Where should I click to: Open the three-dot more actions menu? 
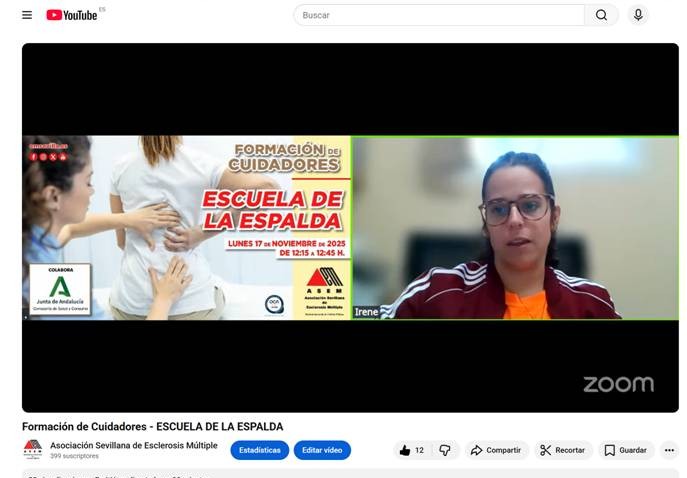(x=669, y=450)
